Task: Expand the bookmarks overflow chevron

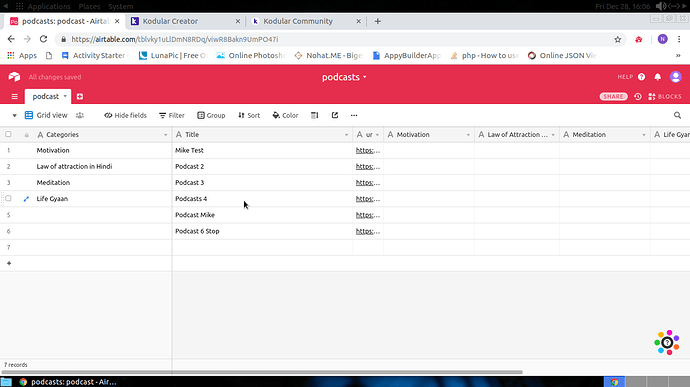Action: (x=678, y=55)
